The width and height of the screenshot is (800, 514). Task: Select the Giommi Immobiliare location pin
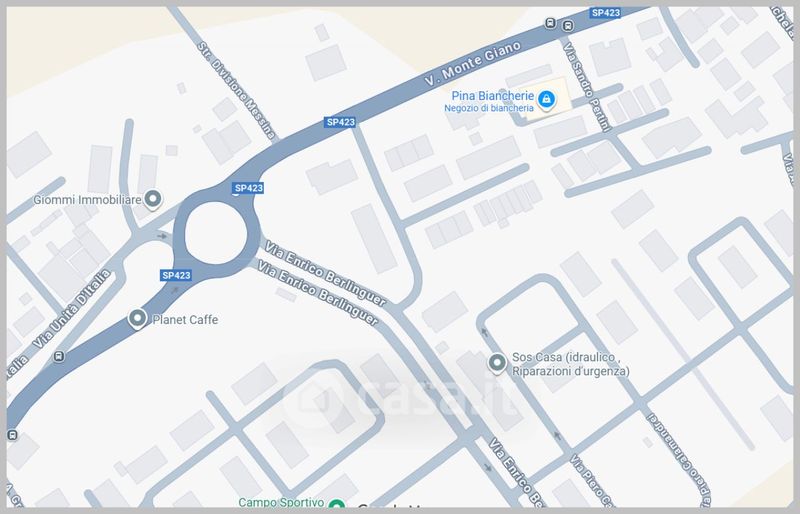pyautogui.click(x=153, y=200)
